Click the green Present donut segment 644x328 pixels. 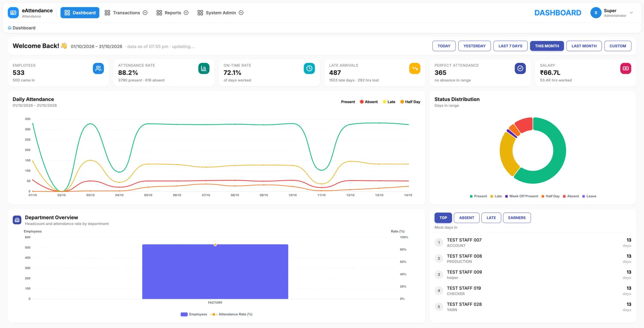[558, 158]
